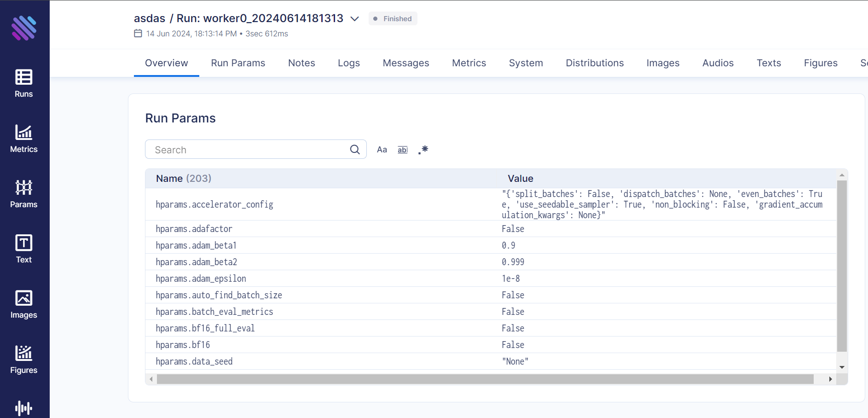Open the Figures explorer in sidebar

24,360
